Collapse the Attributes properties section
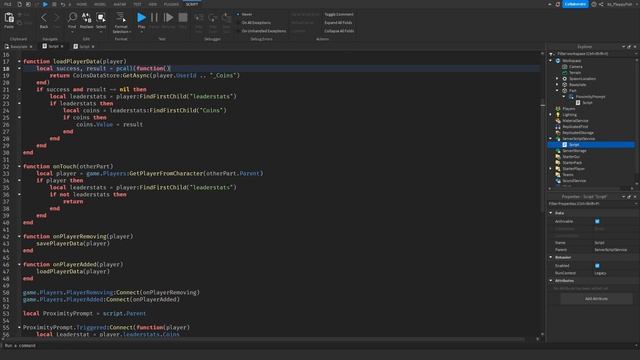The image size is (640, 360). tap(551, 281)
